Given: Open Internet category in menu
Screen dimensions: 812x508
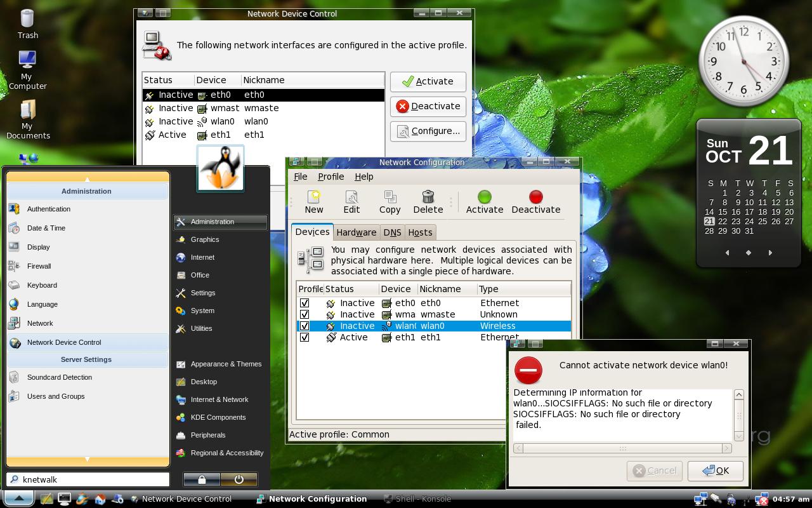Looking at the screenshot, I should click(x=220, y=257).
